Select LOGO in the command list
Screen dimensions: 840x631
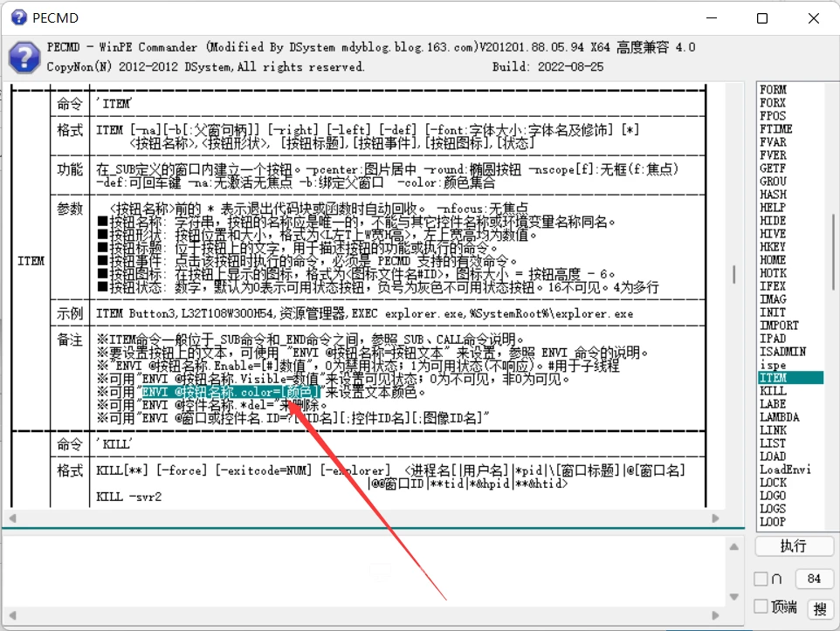tap(773, 496)
